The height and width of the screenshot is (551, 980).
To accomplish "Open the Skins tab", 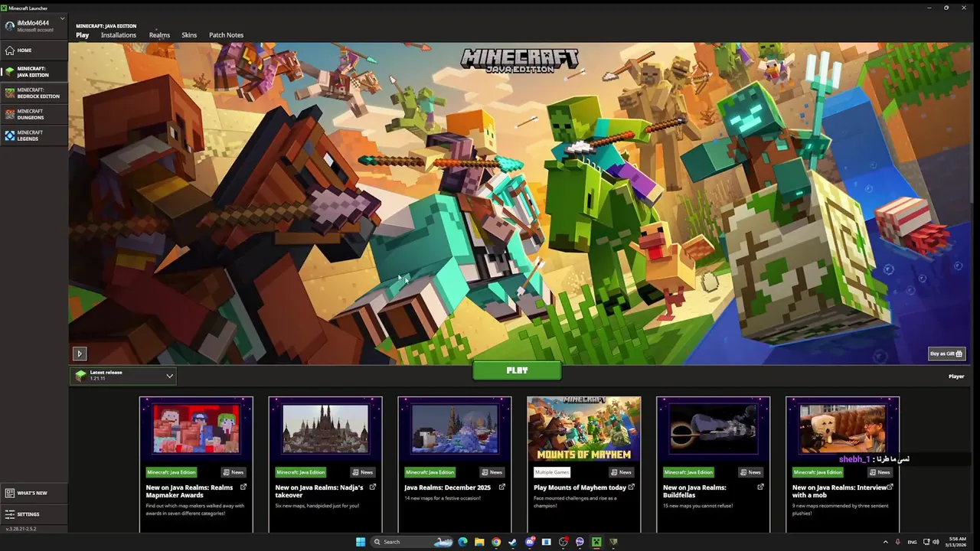I will [189, 35].
